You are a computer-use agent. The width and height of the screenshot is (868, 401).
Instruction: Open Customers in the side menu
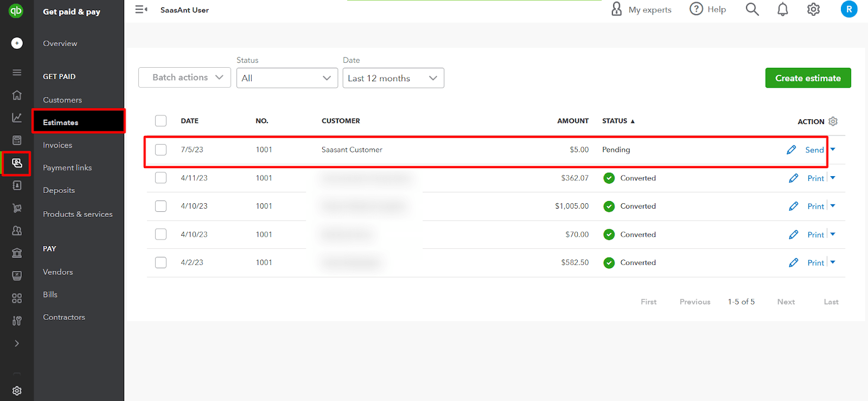pos(62,100)
